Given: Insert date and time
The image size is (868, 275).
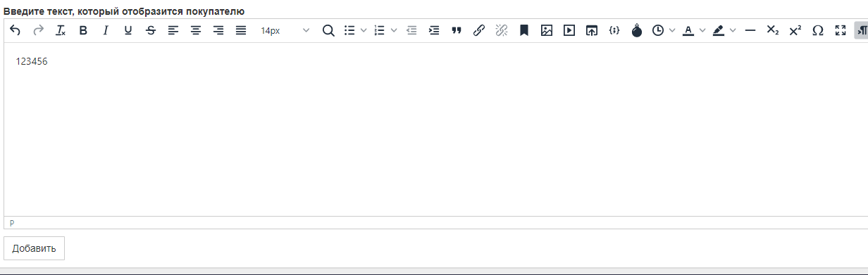Looking at the screenshot, I should point(658,30).
